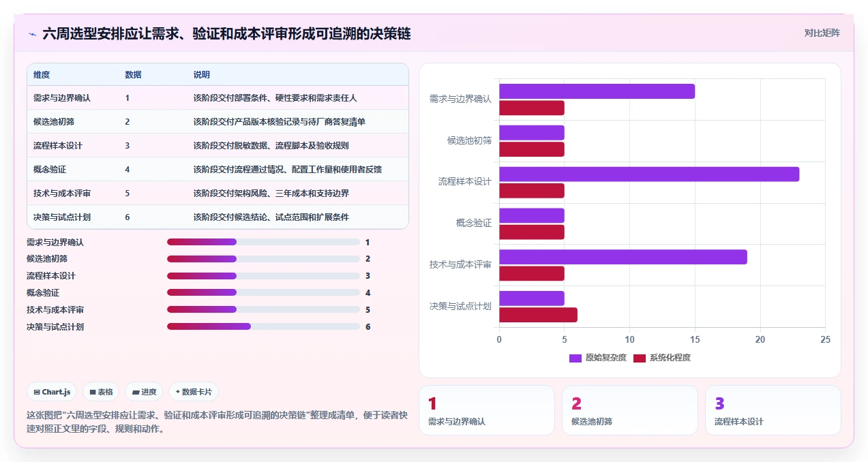The width and height of the screenshot is (868, 462).
Task: Click the red 系统化程度 bar for 决策与试点计划
Action: click(538, 315)
